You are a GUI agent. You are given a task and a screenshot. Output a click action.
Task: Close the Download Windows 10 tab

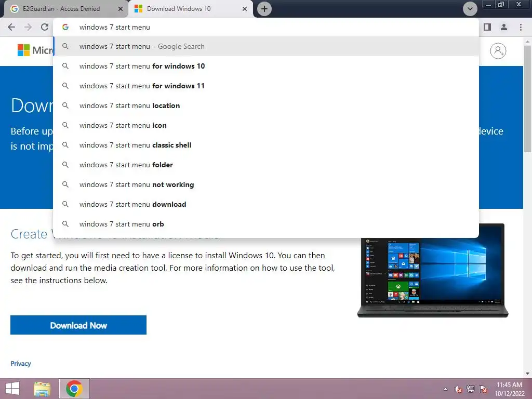click(245, 9)
